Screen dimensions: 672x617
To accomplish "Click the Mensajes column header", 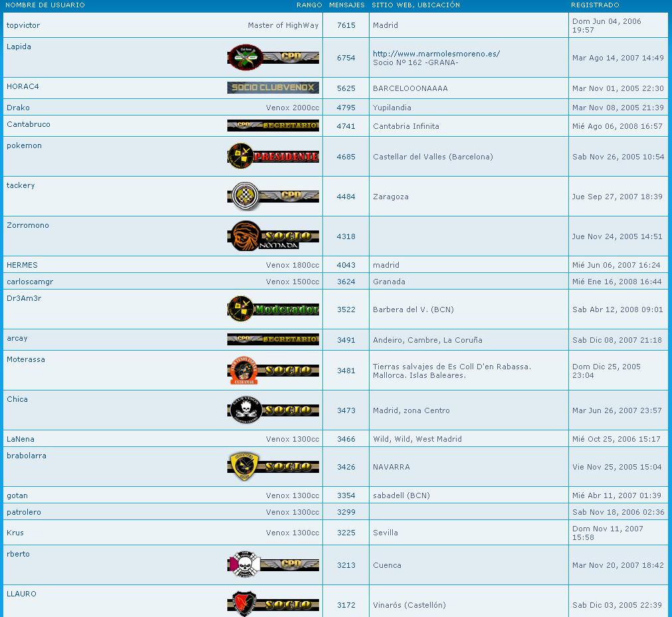I will coord(346,5).
